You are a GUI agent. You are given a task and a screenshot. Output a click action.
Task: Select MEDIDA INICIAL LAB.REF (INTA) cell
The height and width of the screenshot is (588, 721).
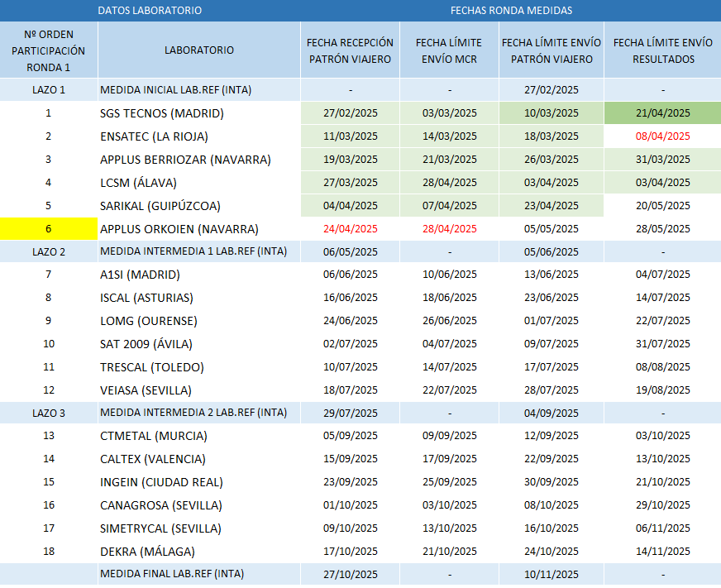(x=199, y=89)
